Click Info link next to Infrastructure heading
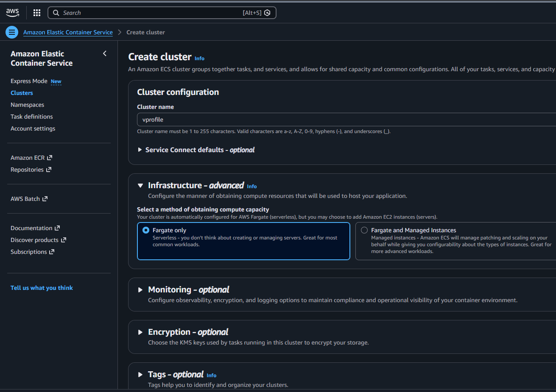This screenshot has height=392, width=556. 252,186
